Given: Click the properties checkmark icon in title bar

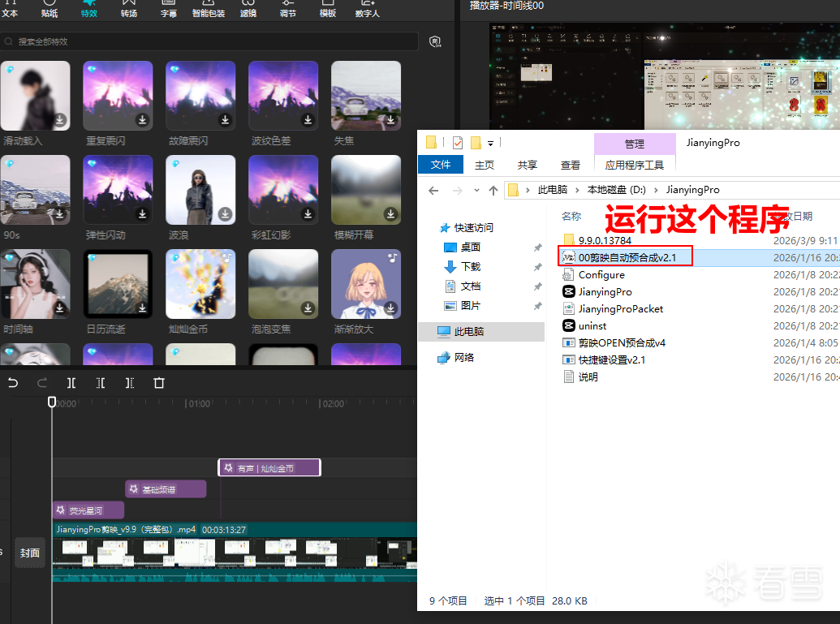Looking at the screenshot, I should click(x=458, y=143).
